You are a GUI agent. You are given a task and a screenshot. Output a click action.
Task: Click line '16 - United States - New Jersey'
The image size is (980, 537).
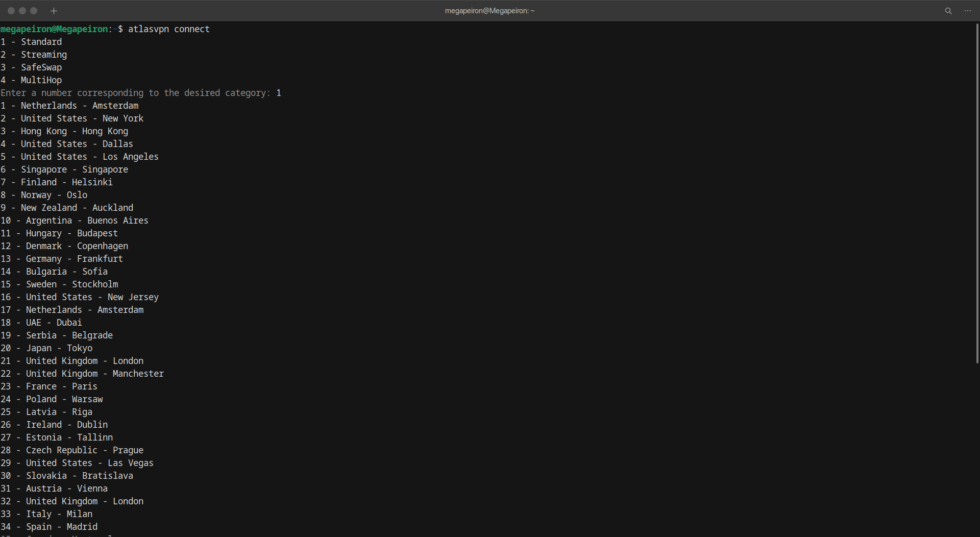80,297
